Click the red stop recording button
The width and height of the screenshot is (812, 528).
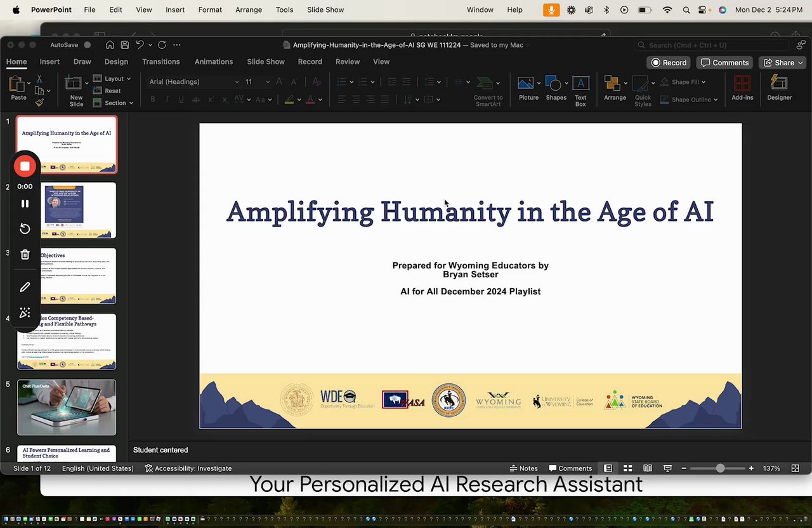(x=25, y=166)
